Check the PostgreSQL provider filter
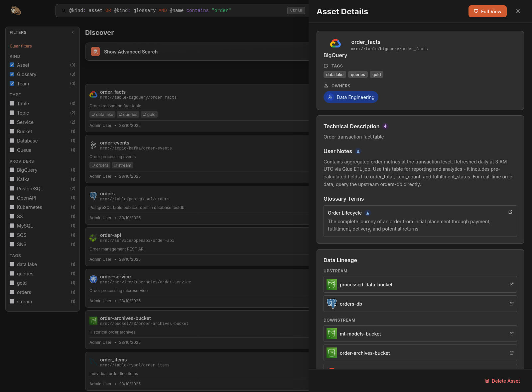532x392 pixels. (x=12, y=189)
